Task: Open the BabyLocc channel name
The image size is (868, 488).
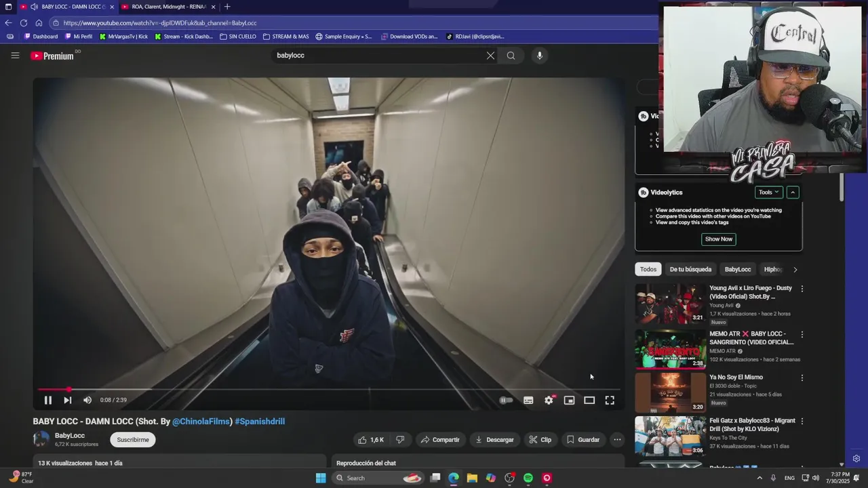Action: [x=70, y=436]
